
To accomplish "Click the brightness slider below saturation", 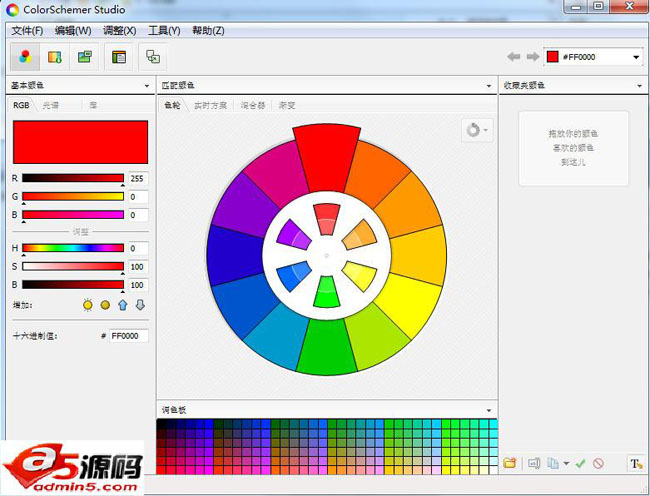I will pyautogui.click(x=73, y=285).
